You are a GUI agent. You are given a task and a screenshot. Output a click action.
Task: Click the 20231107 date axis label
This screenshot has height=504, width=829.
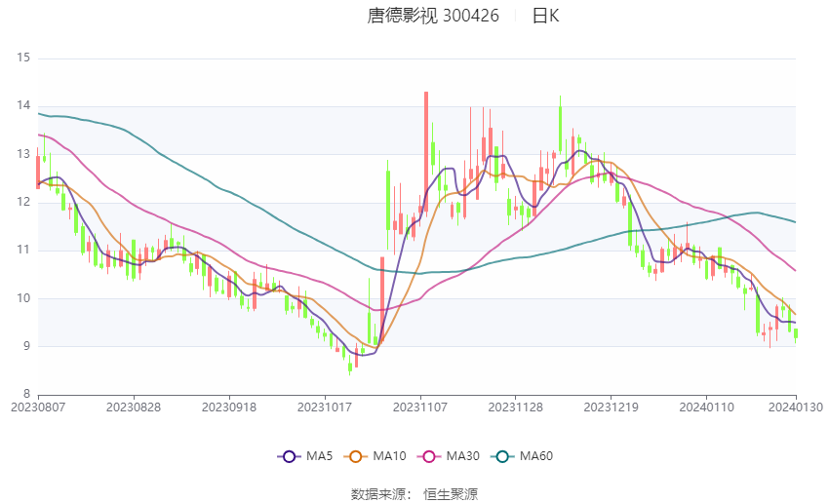(x=420, y=407)
